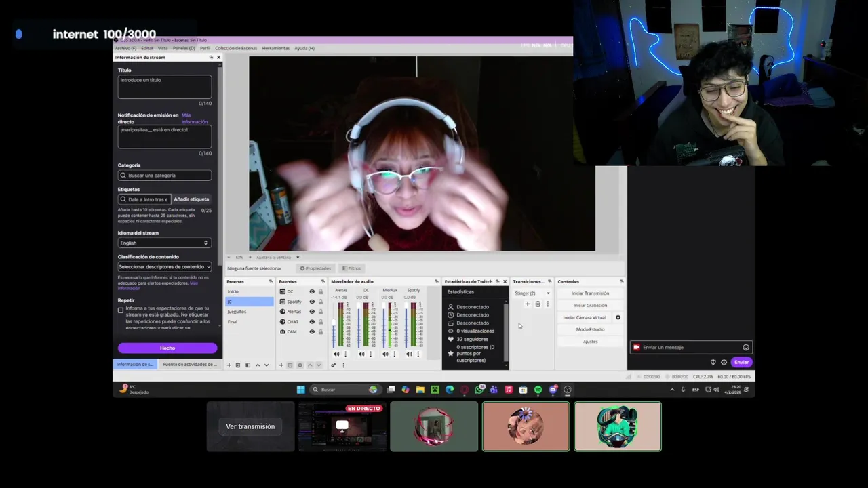Open Colección de Escenas menu
Image resolution: width=868 pixels, height=488 pixels.
coord(236,48)
